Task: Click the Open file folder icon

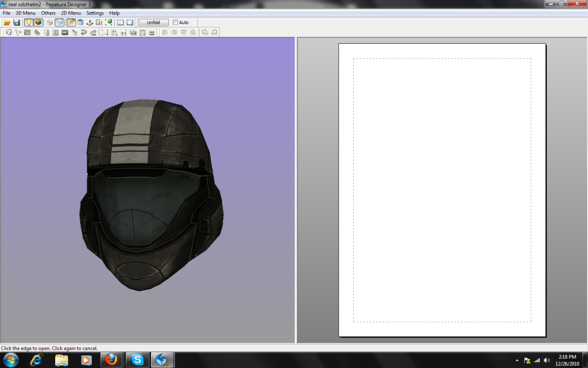Action: 7,22
